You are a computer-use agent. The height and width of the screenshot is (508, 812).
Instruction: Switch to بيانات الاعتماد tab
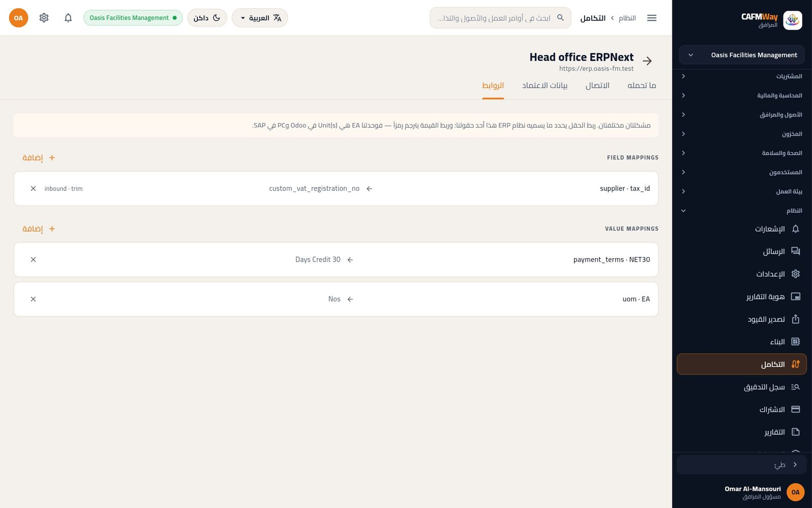pos(545,85)
